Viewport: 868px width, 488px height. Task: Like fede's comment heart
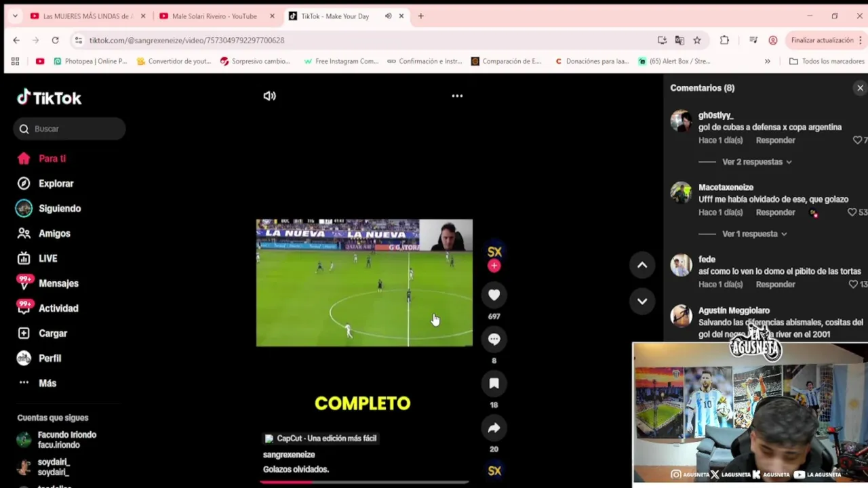(x=853, y=284)
